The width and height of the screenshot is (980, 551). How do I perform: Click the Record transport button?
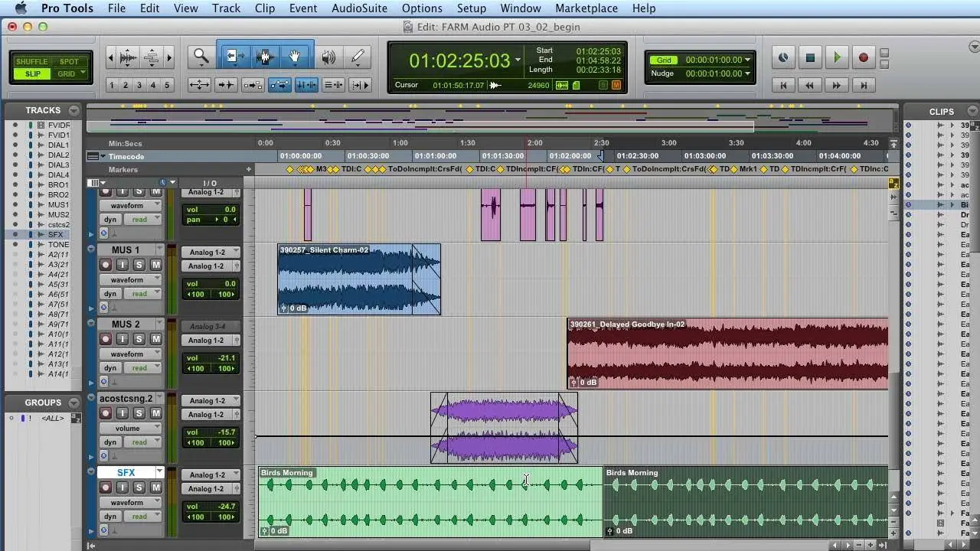863,57
